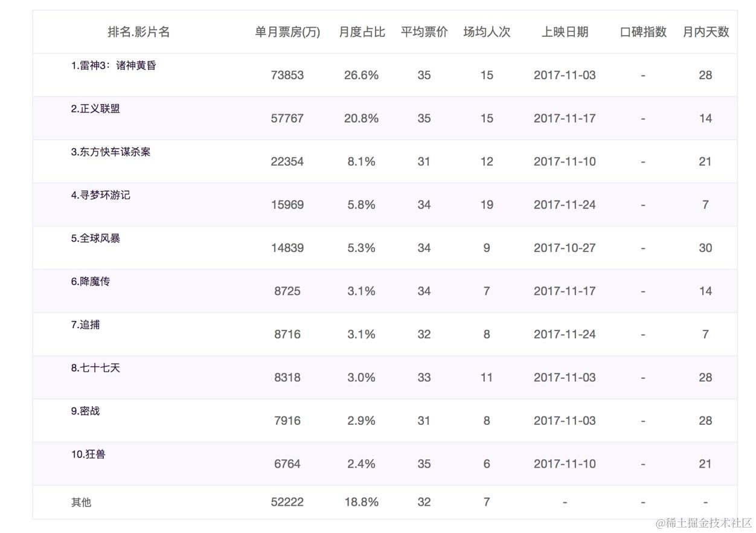Click average ticket price in 其他 row
Viewport: 756px width, 533px height.
424,502
